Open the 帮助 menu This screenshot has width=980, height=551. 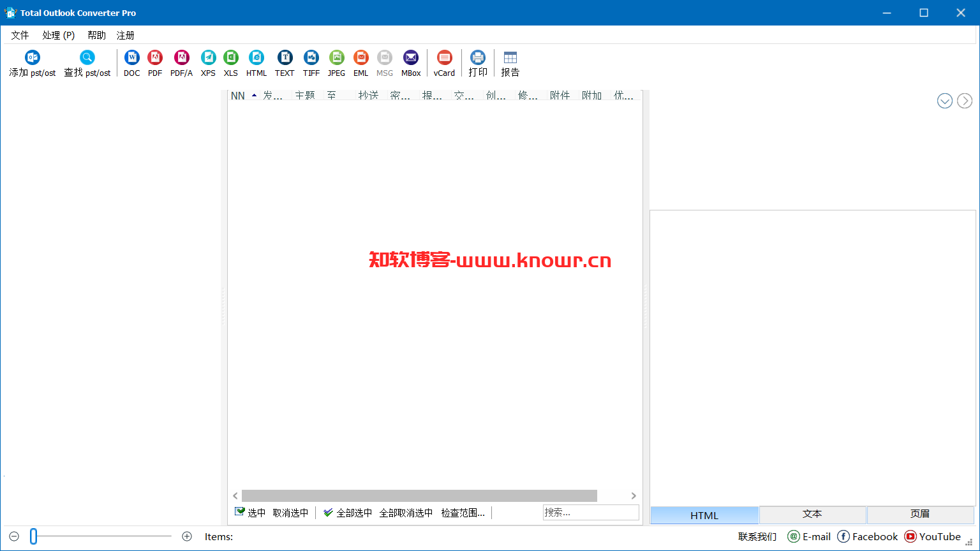(x=97, y=35)
